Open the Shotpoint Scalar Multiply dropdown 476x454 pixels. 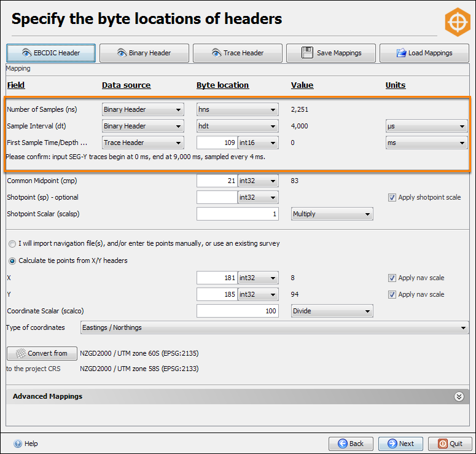pyautogui.click(x=332, y=214)
